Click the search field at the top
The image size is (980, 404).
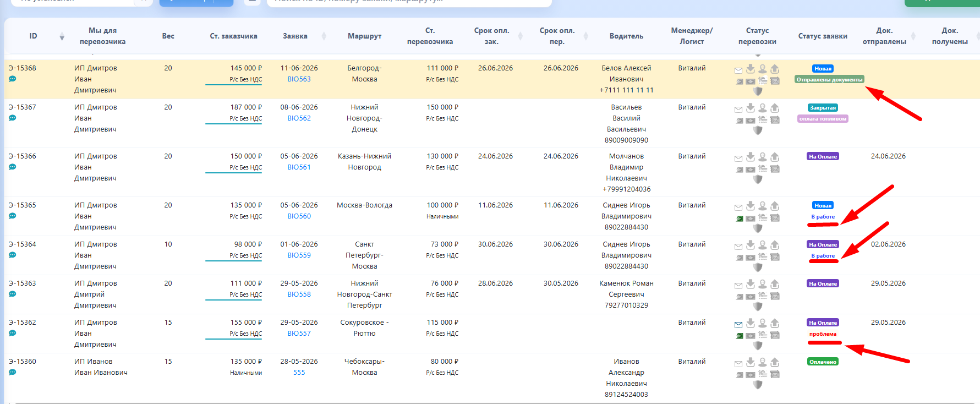click(x=409, y=2)
